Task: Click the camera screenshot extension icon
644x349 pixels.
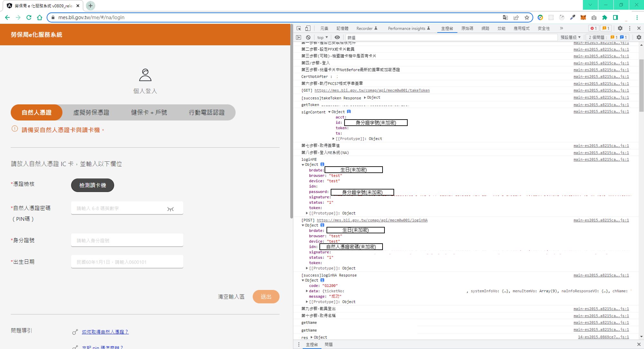Action: (x=594, y=17)
